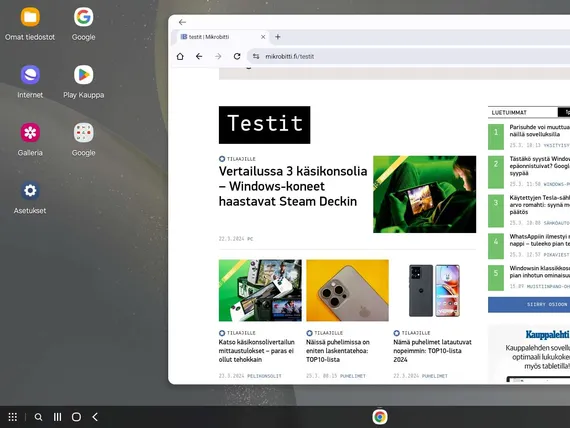
Task: Click PUHELIMET tag under laskentatehoa article
Action: coord(353,376)
